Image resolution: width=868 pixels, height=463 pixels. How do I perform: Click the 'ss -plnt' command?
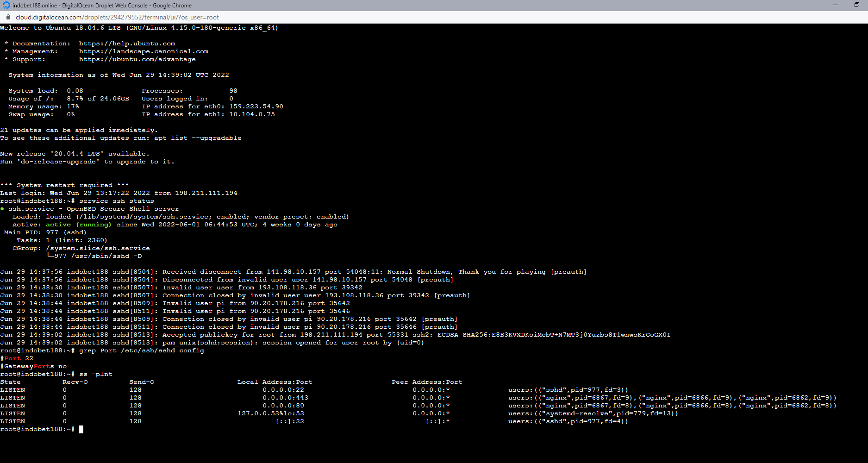(x=96, y=374)
